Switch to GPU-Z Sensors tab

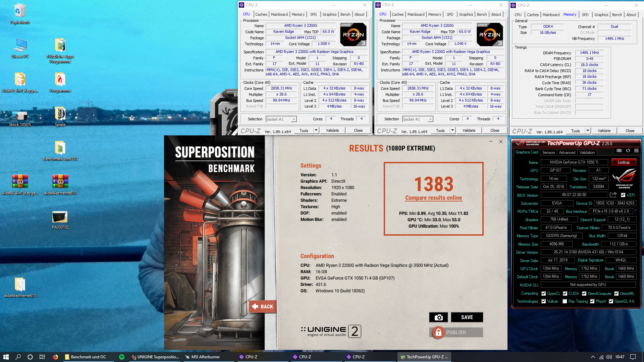point(548,153)
